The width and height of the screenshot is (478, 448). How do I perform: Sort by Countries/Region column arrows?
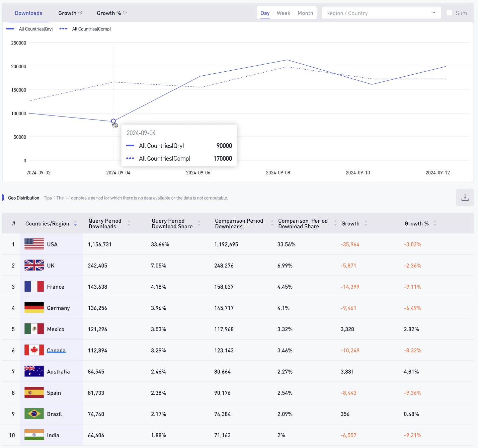click(x=75, y=223)
